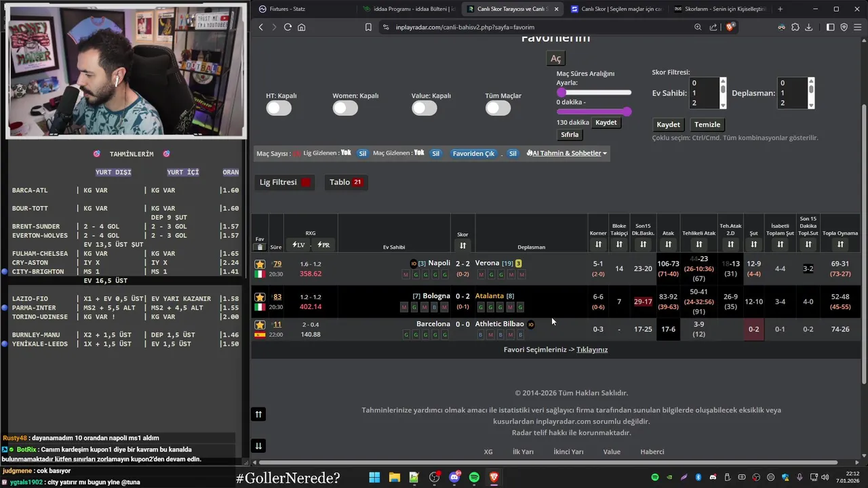
Task: Sort by the Bloke Takipçi column arrows
Action: (619, 245)
